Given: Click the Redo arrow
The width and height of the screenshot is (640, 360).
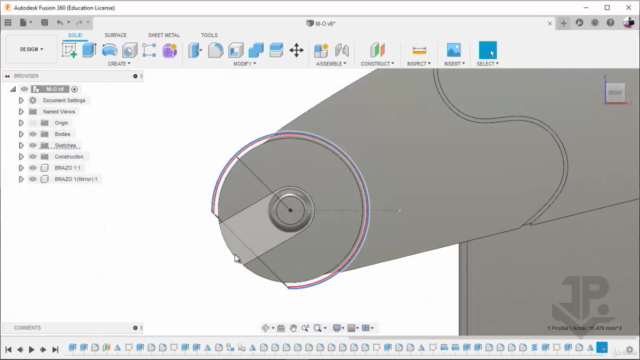Looking at the screenshot, I should point(80,23).
